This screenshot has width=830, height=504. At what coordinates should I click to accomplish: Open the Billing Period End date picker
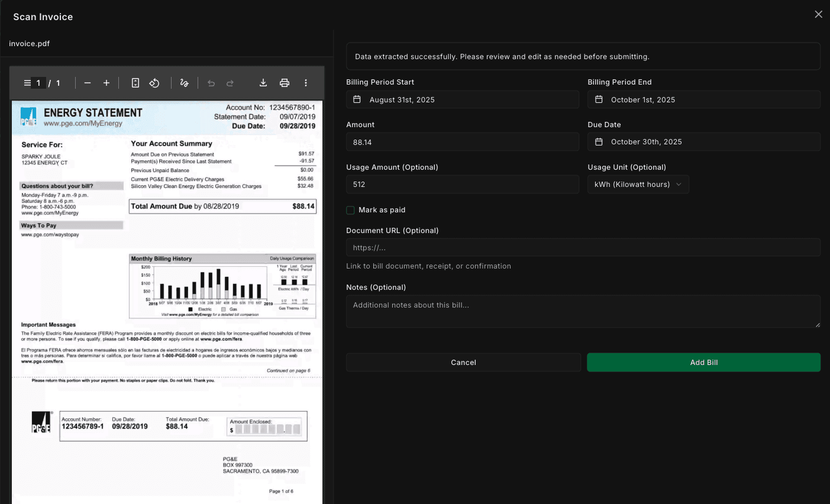[x=703, y=99]
